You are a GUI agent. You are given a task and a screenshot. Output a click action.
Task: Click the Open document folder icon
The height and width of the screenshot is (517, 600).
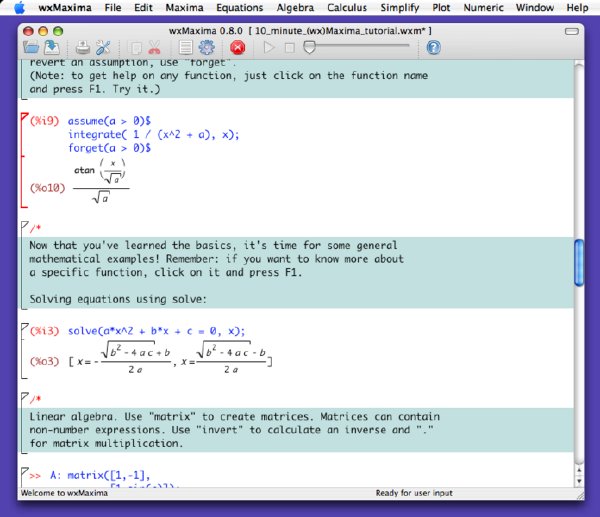[31, 48]
